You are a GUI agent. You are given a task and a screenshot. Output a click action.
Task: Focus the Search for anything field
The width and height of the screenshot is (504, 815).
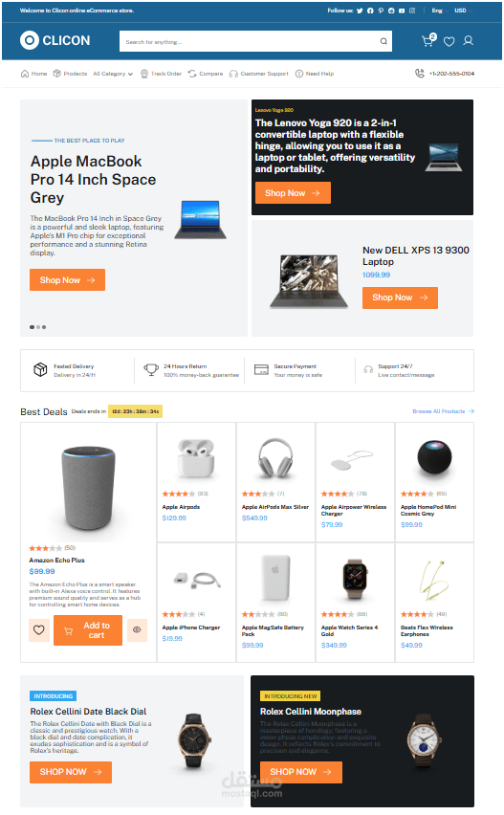249,41
